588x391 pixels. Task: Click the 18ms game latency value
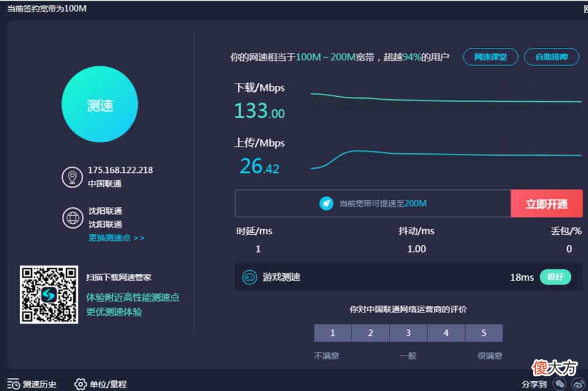(522, 277)
